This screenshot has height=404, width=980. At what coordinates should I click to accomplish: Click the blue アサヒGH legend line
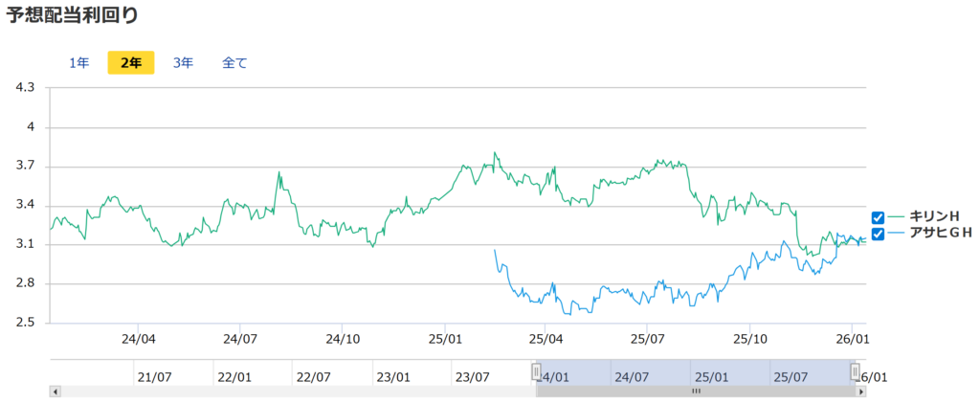896,234
